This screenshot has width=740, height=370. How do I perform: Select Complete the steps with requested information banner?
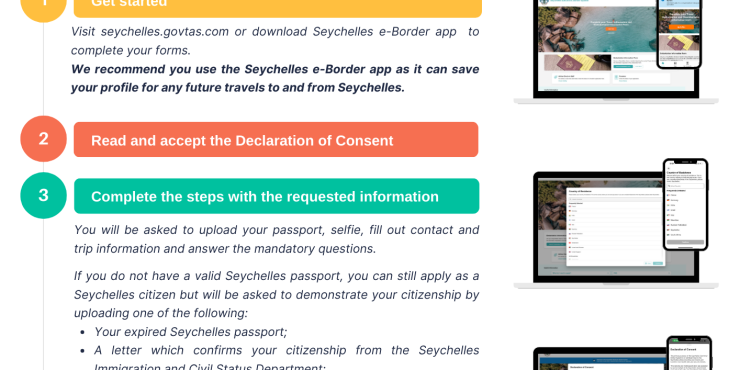[x=277, y=196]
